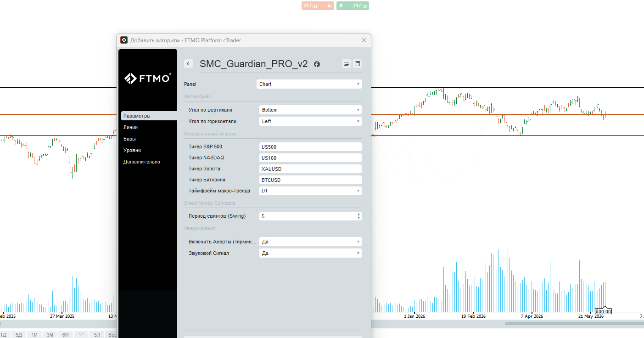Open the Звуковой Сигнал dropdown
Image resolution: width=644 pixels, height=338 pixels.
(x=310, y=253)
